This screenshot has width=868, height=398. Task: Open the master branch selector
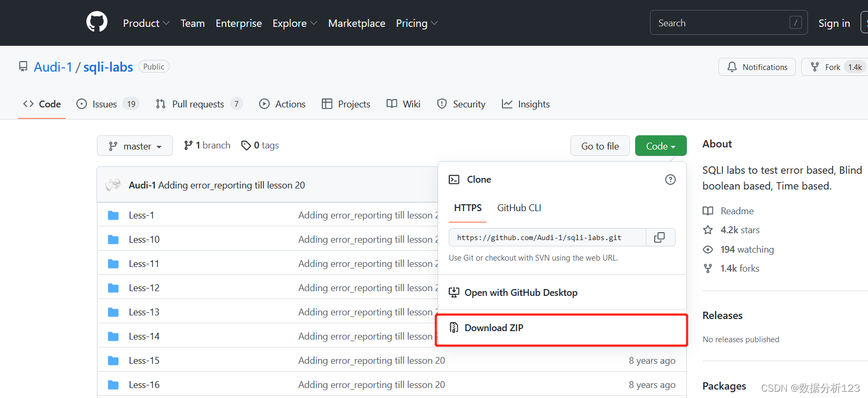click(x=135, y=146)
